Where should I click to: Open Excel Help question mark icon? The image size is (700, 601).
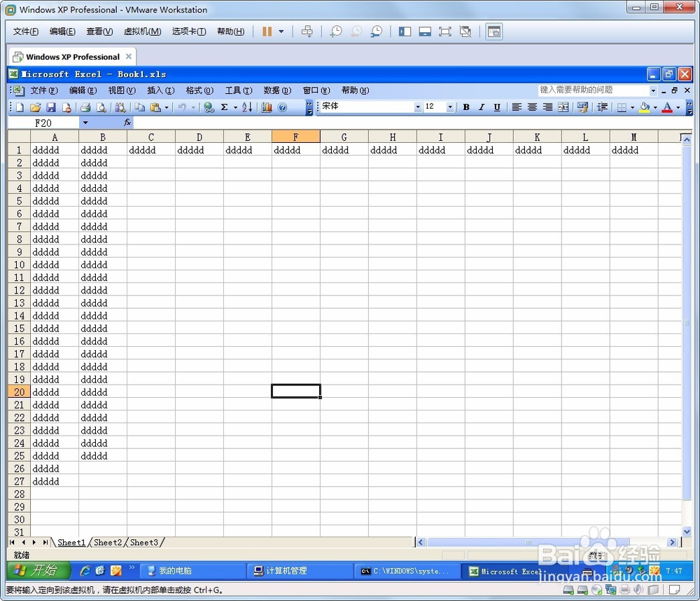282,107
